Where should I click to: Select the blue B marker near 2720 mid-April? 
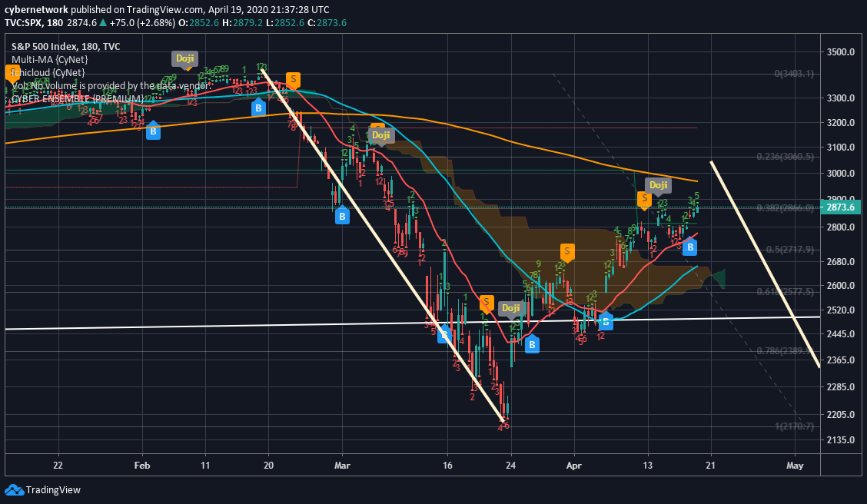coord(689,247)
